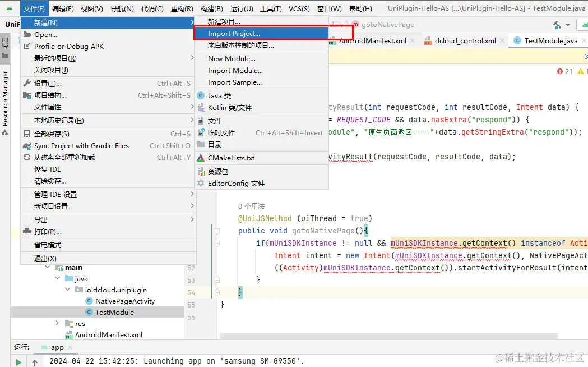This screenshot has height=367, width=588.
Task: Close the dcloud_control.xml tab
Action: click(x=502, y=40)
